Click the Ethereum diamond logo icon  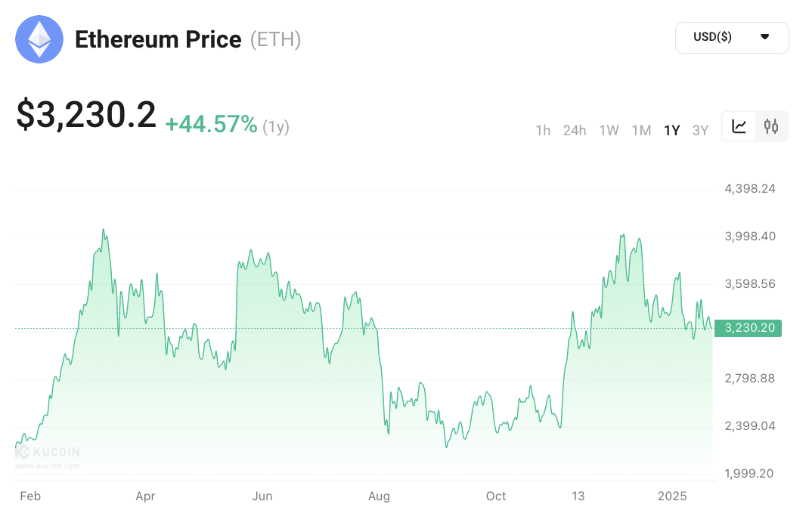[x=39, y=40]
